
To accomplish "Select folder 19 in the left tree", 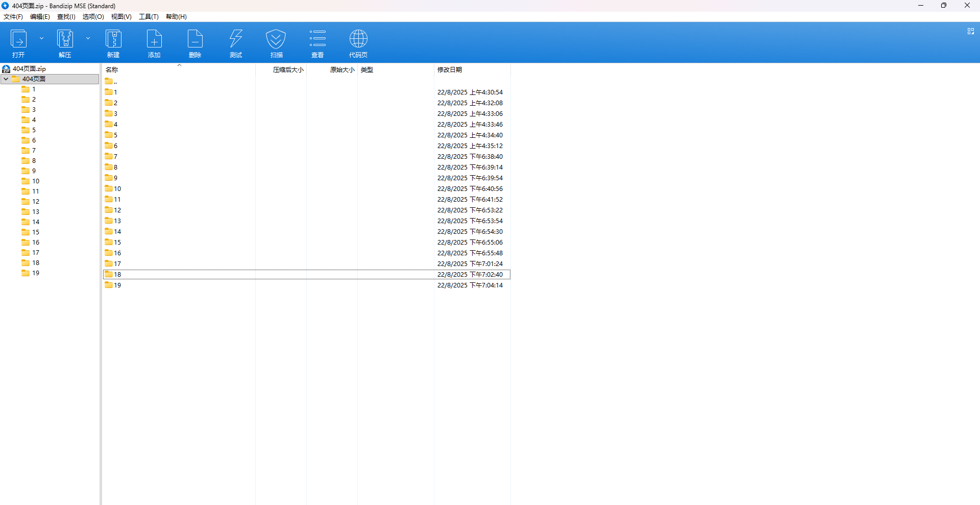I will point(36,273).
